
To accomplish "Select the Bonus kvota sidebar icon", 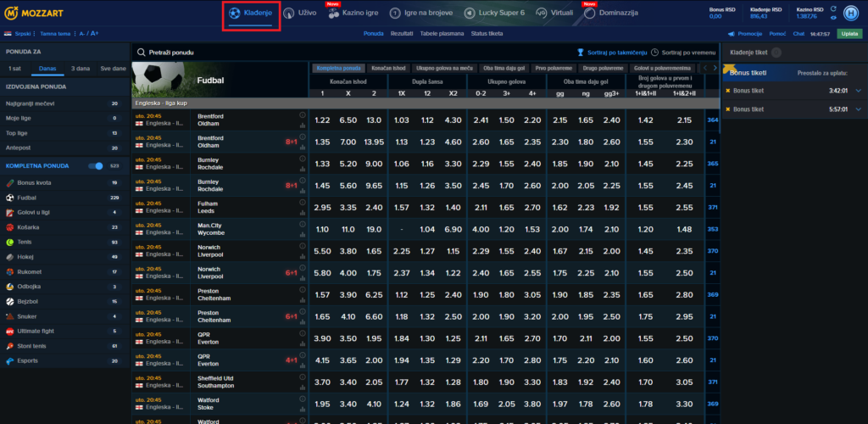I will coord(10,182).
